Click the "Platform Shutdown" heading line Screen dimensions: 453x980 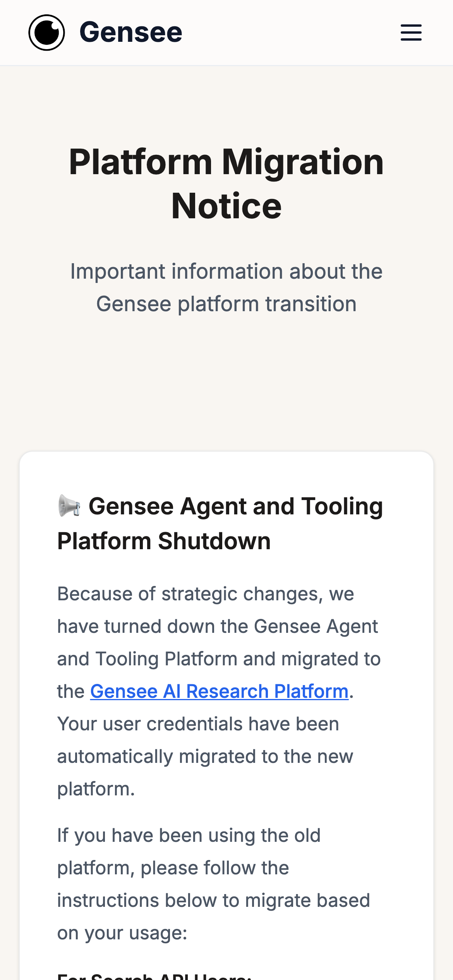coord(164,541)
